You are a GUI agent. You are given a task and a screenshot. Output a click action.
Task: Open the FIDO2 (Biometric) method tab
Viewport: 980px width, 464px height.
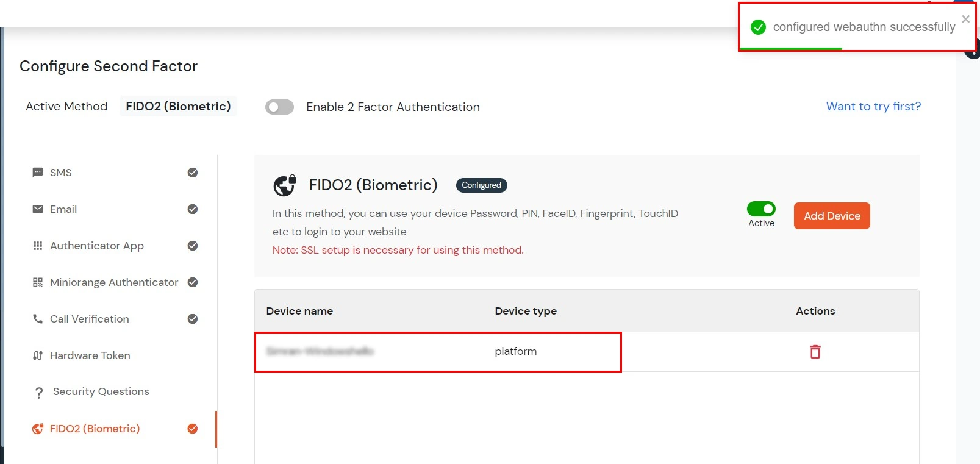95,429
